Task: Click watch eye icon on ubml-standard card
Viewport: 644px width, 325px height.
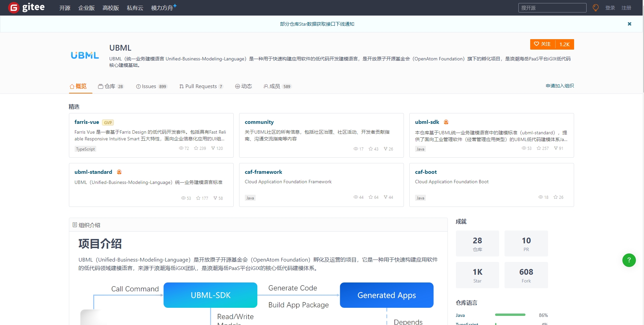Action: [183, 198]
